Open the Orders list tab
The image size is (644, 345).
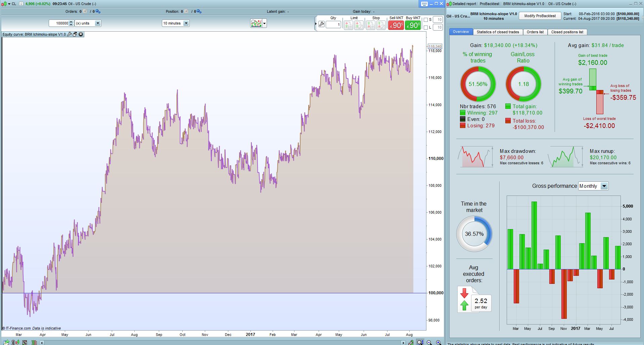click(x=535, y=32)
